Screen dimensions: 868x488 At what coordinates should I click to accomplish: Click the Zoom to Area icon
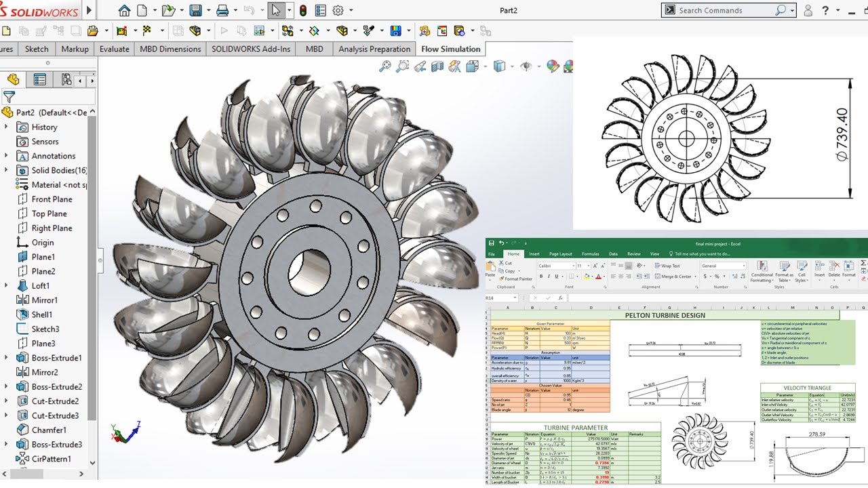point(402,66)
